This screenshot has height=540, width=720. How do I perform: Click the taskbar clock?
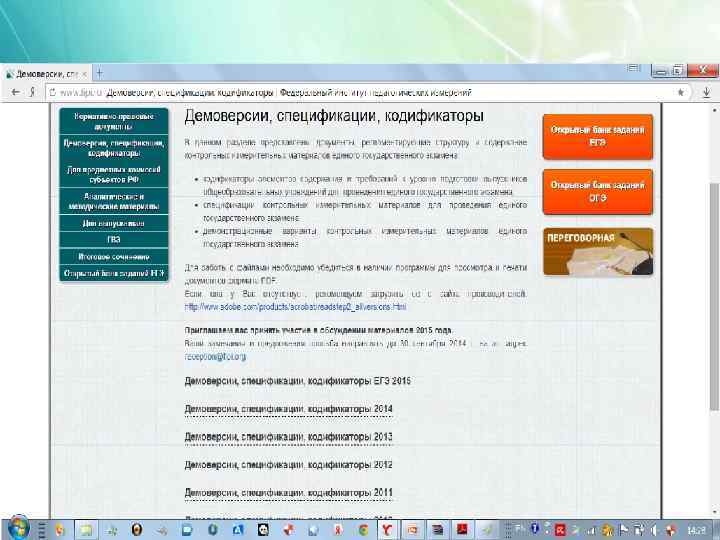[698, 531]
